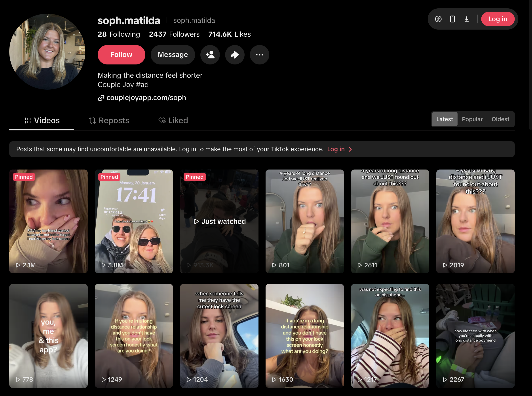Open the video with 2019 views
This screenshot has height=396, width=532.
pyautogui.click(x=475, y=221)
